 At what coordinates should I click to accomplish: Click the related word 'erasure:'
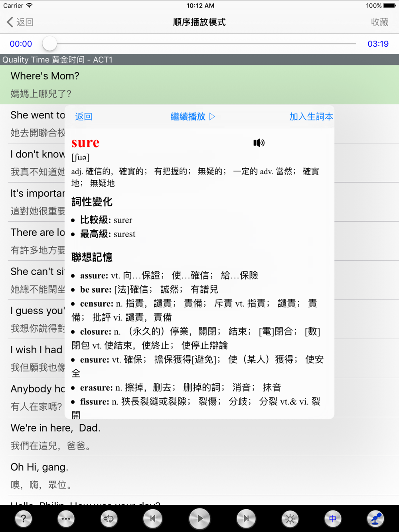[x=97, y=388]
